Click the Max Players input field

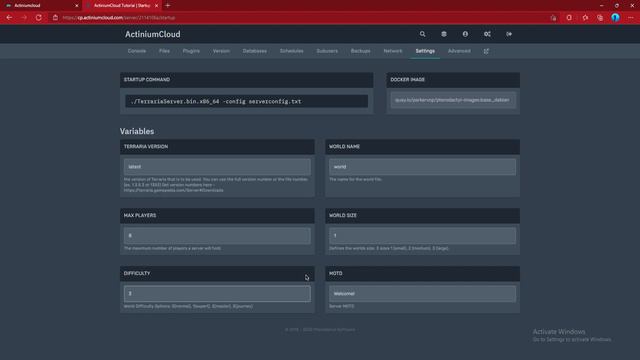217,236
